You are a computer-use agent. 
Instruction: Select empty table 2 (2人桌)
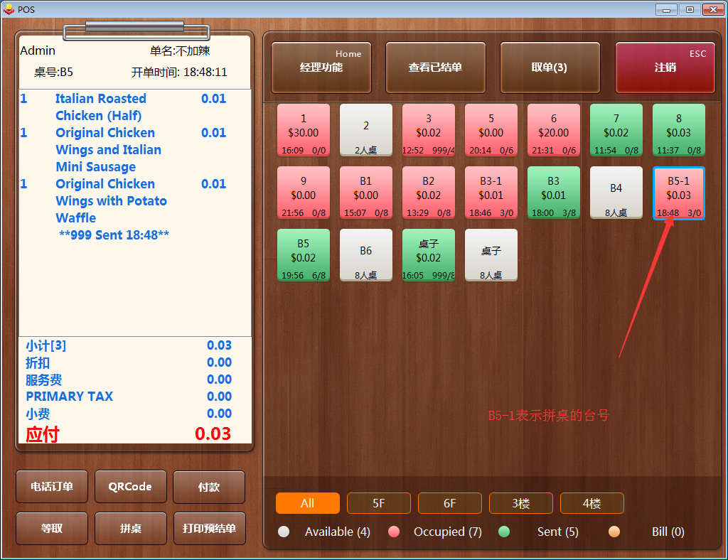point(366,130)
